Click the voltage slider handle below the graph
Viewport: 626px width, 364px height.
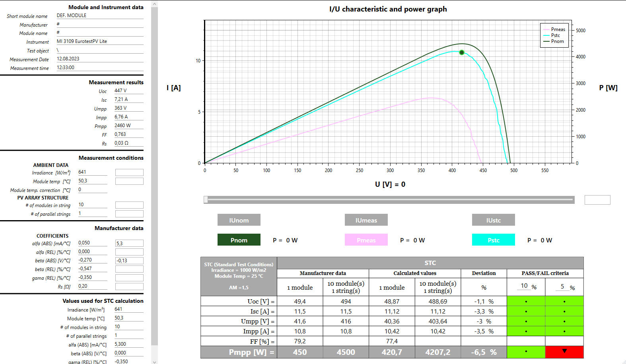pyautogui.click(x=206, y=199)
